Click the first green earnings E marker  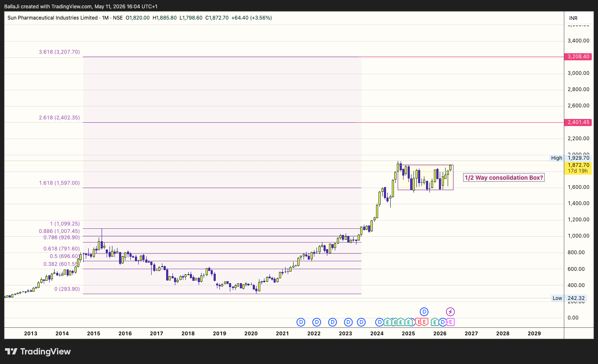pos(387,322)
